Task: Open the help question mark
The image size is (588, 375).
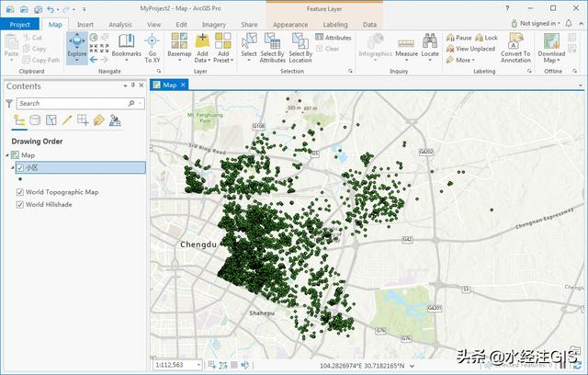Action: click(507, 8)
